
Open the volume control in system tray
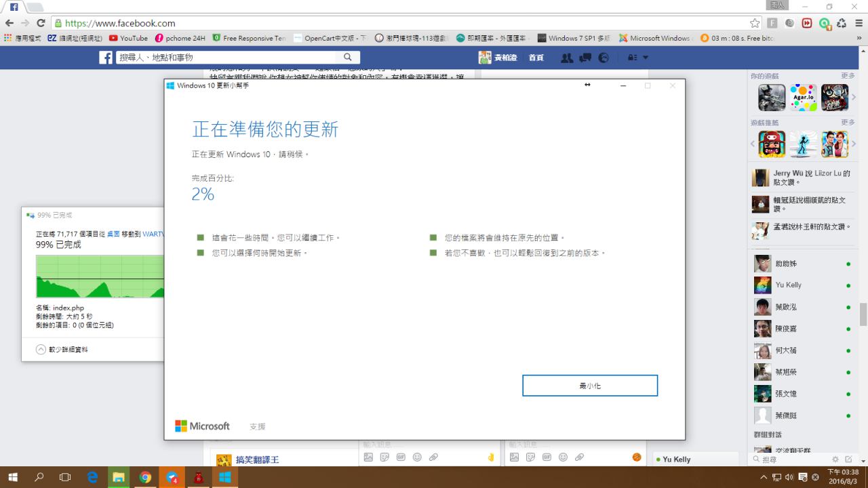pyautogui.click(x=789, y=477)
